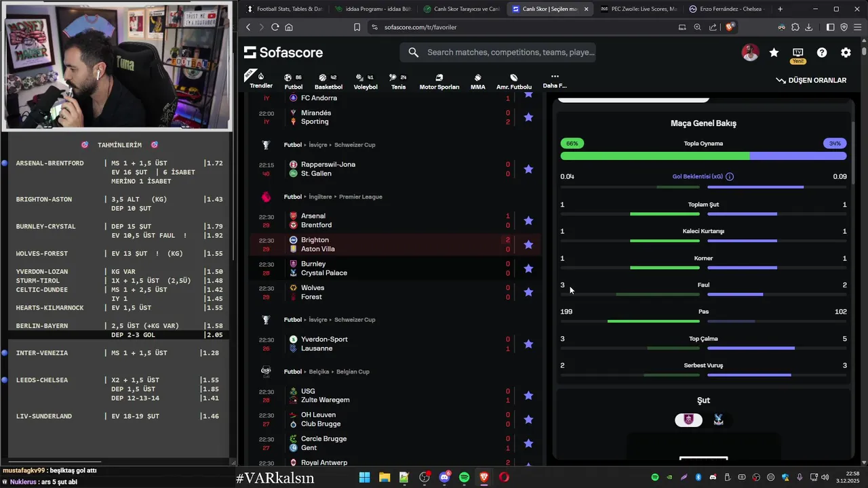868x488 pixels.
Task: Open Discord from the taskbar
Action: point(444,477)
